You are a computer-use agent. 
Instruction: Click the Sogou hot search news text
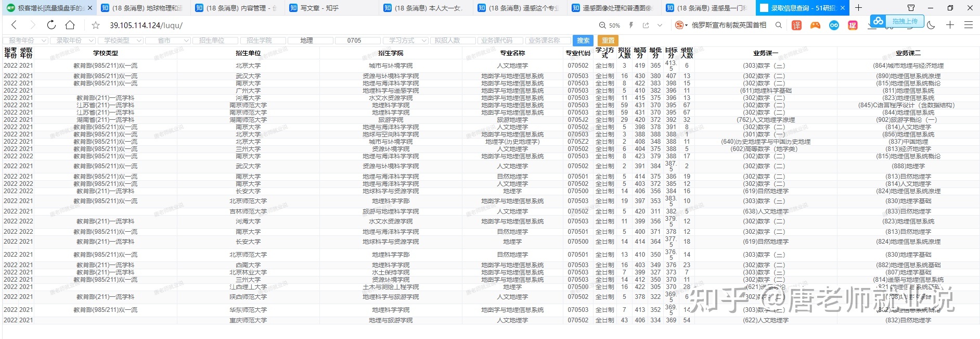(x=729, y=25)
